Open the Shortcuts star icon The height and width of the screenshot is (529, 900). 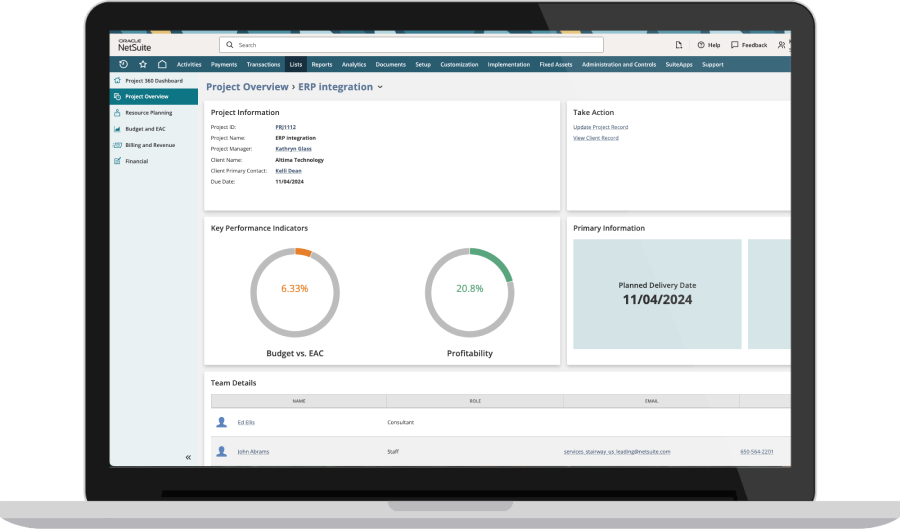click(143, 64)
